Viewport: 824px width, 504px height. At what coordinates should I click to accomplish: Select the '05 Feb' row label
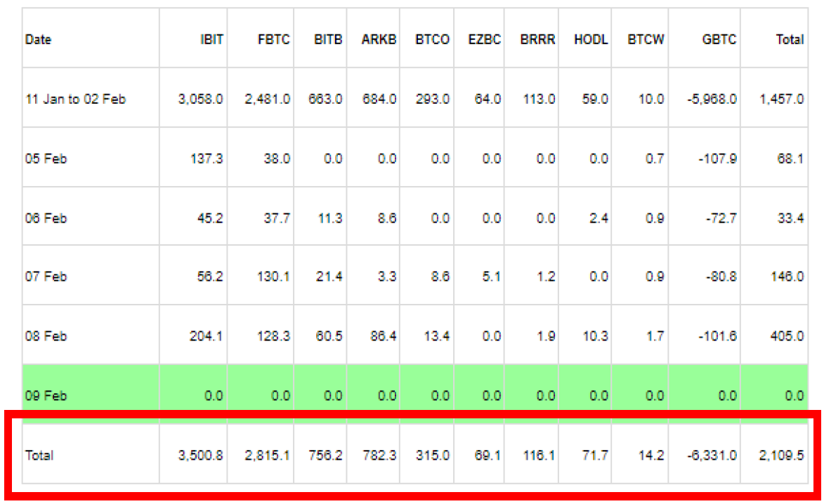tap(46, 159)
